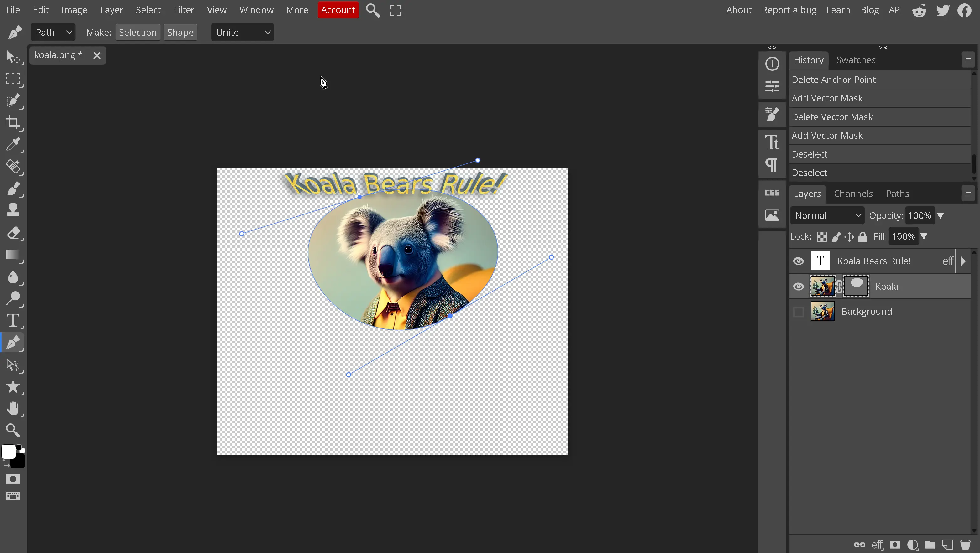Open the History panel menu
Screen dimensions: 980x553
click(x=968, y=60)
